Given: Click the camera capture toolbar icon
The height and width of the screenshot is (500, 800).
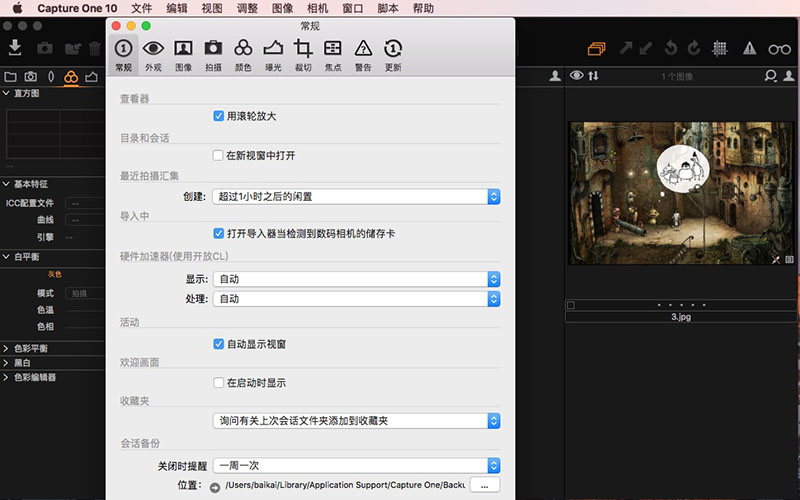Looking at the screenshot, I should tap(45, 48).
